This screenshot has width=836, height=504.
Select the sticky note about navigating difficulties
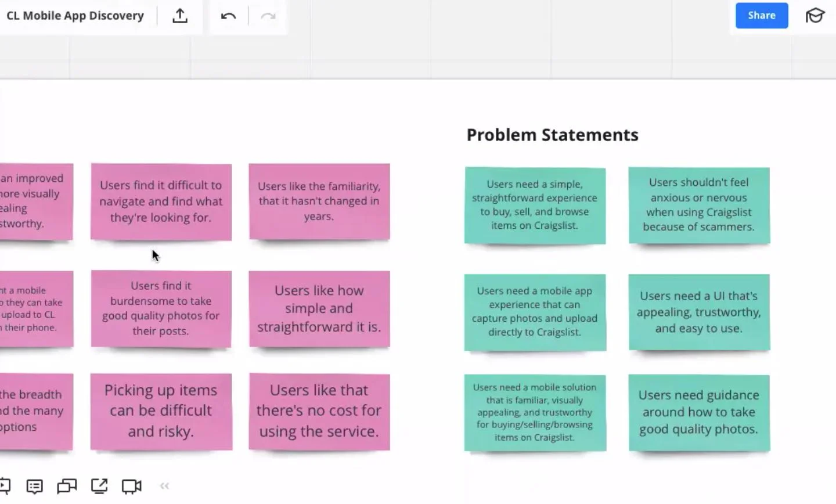161,201
